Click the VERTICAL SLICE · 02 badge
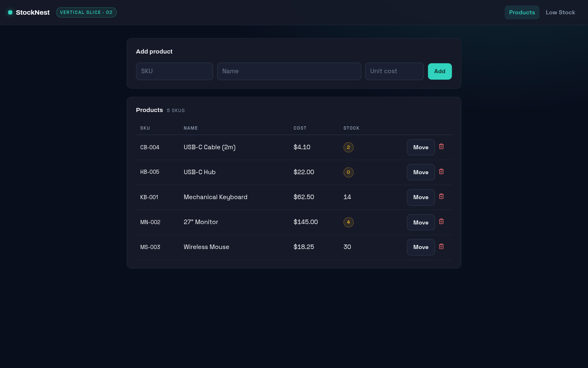The height and width of the screenshot is (368, 588). click(86, 12)
